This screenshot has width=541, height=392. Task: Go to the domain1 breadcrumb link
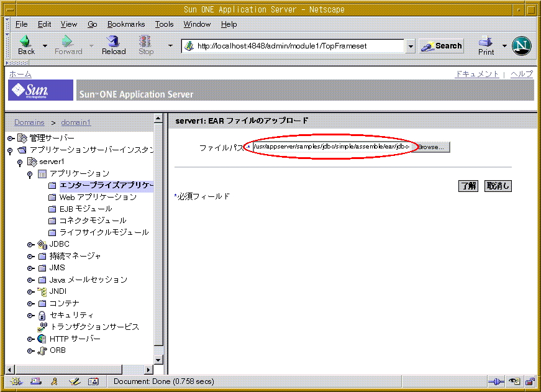click(x=76, y=122)
